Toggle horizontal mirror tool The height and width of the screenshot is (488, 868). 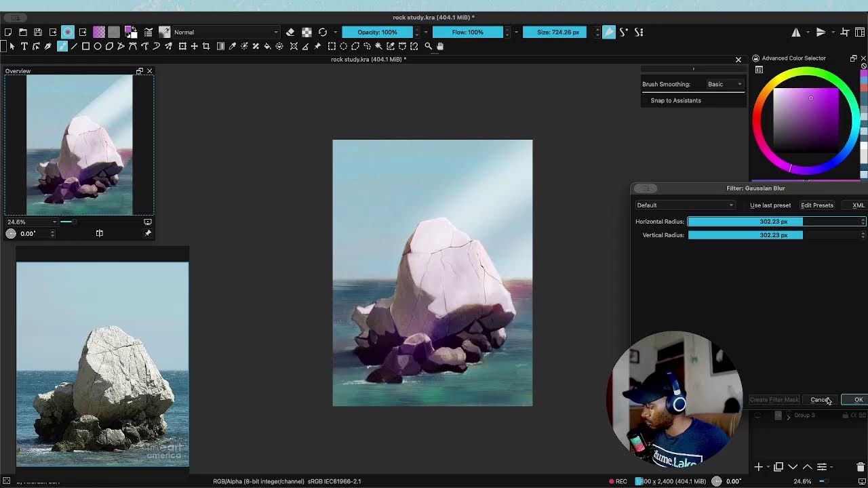click(796, 32)
